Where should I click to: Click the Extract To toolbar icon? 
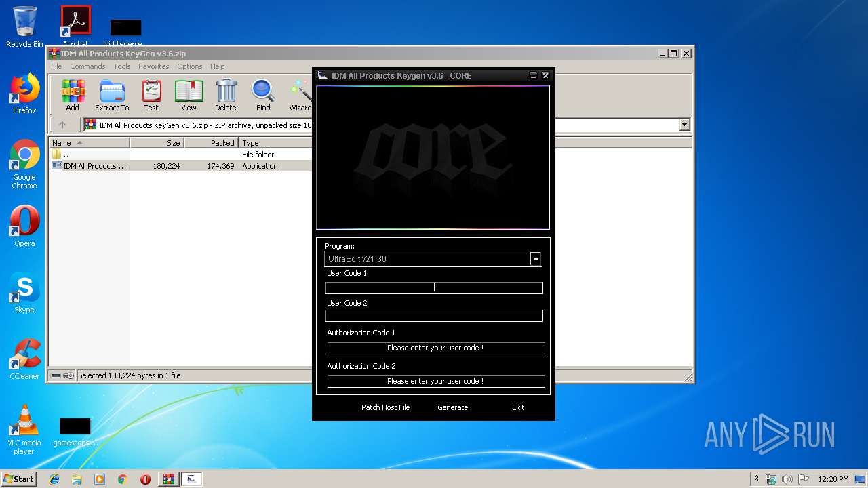coord(112,96)
